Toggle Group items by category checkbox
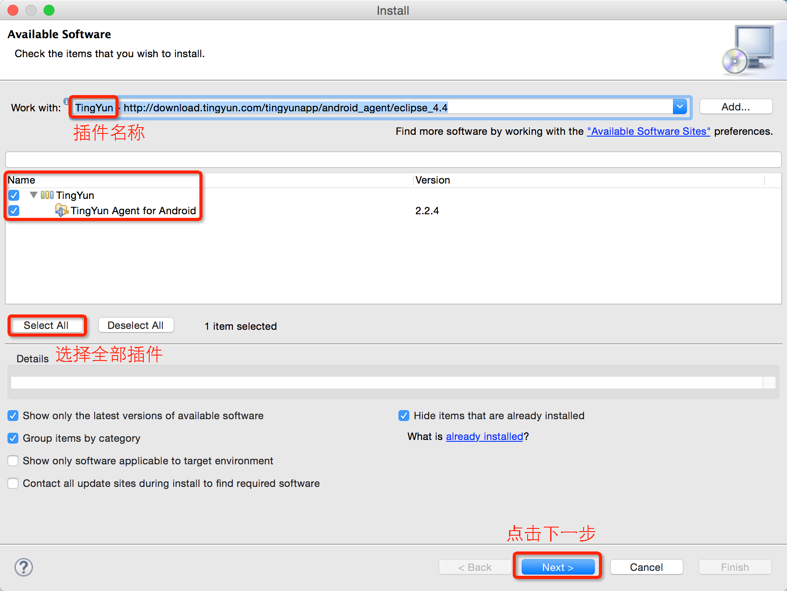The image size is (787, 591). pyautogui.click(x=13, y=438)
